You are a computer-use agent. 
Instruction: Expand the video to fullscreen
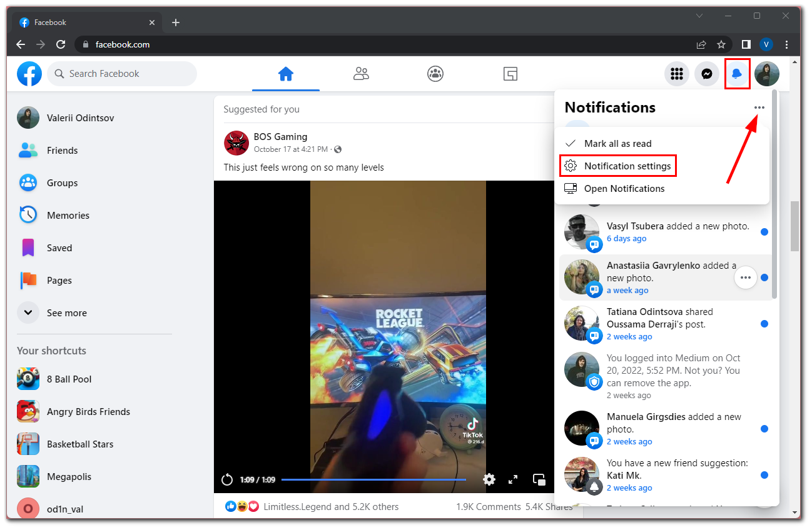point(513,479)
